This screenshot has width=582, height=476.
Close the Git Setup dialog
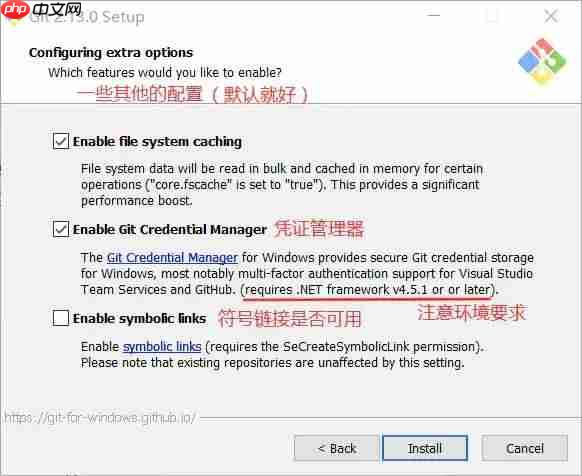(x=551, y=16)
